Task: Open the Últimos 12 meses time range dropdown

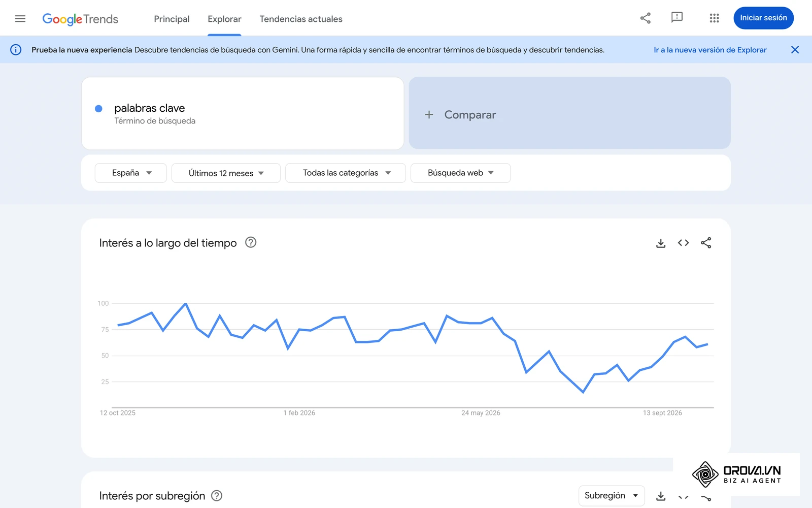Action: tap(226, 173)
